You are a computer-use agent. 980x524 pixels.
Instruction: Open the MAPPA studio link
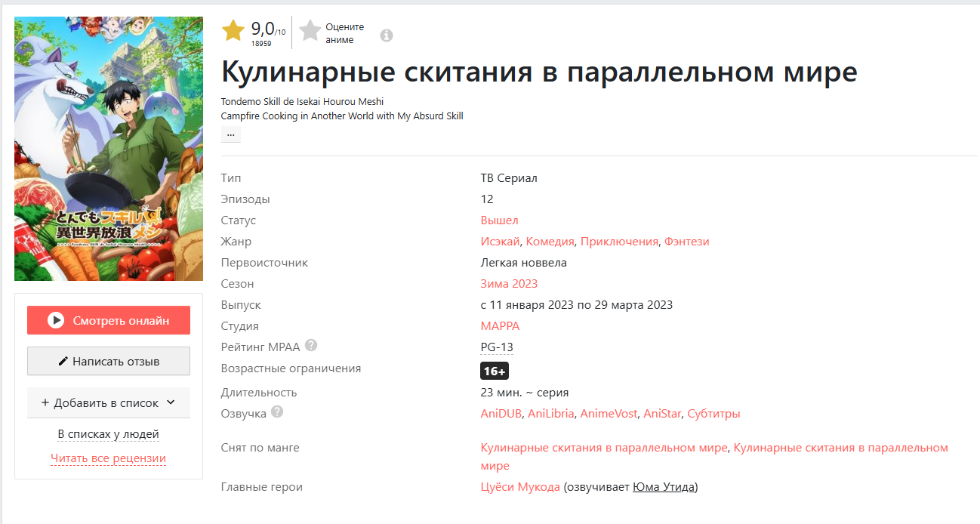pyautogui.click(x=501, y=326)
